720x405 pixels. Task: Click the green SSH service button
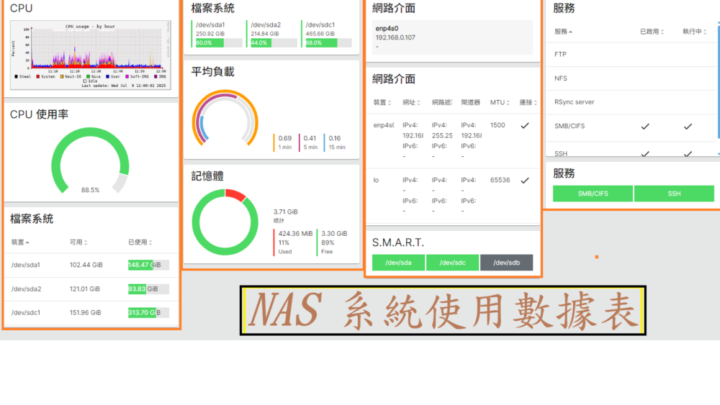point(674,194)
